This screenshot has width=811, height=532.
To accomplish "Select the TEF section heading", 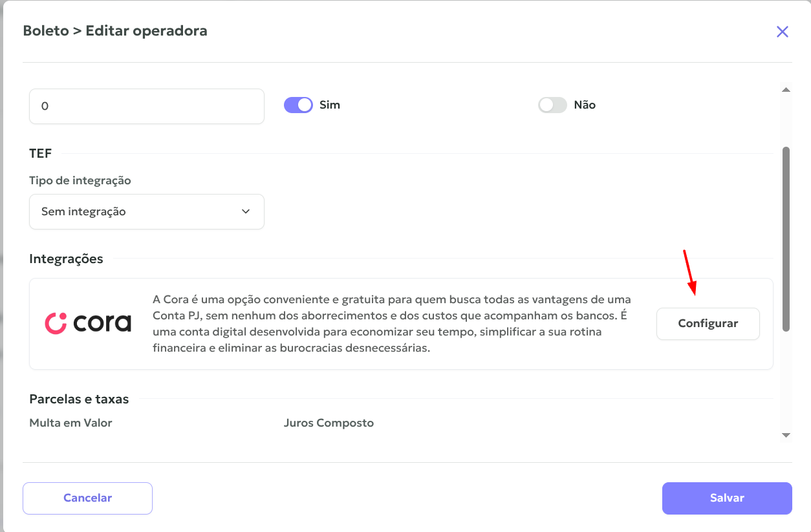I will pos(41,153).
